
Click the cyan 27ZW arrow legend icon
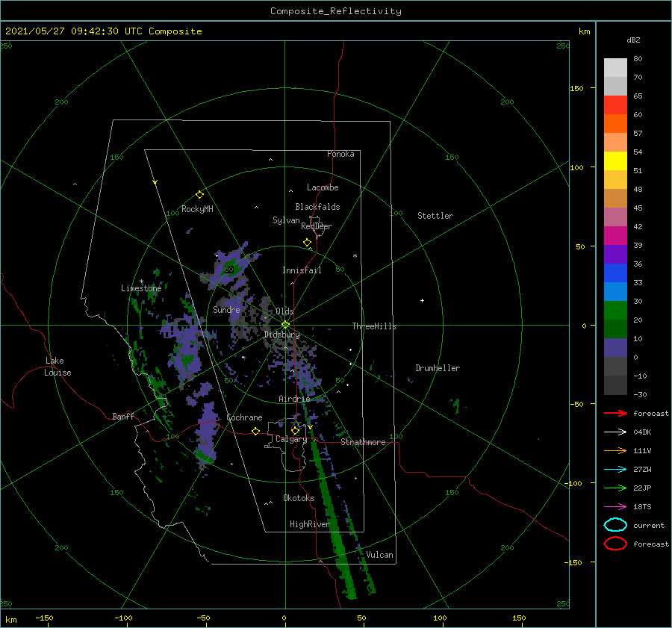(x=615, y=470)
